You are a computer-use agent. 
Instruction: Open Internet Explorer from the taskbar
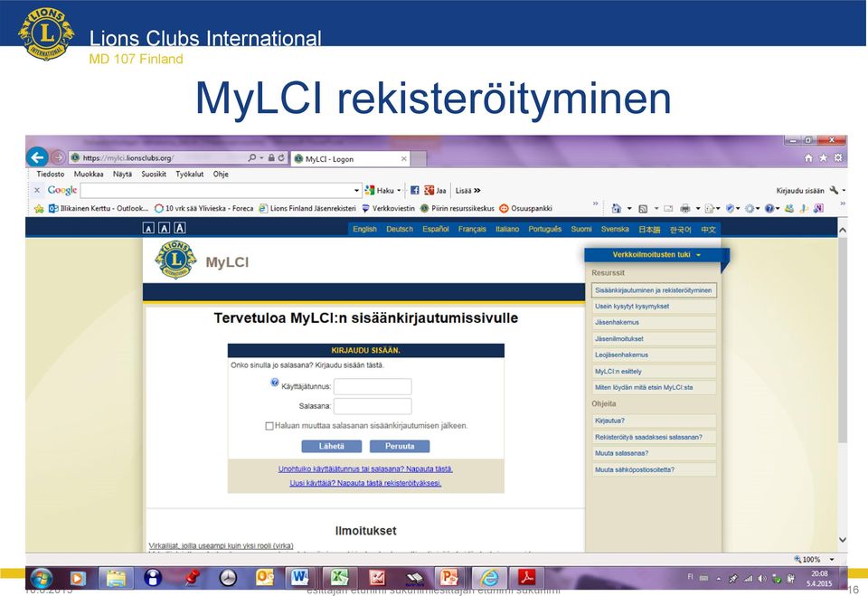click(489, 578)
